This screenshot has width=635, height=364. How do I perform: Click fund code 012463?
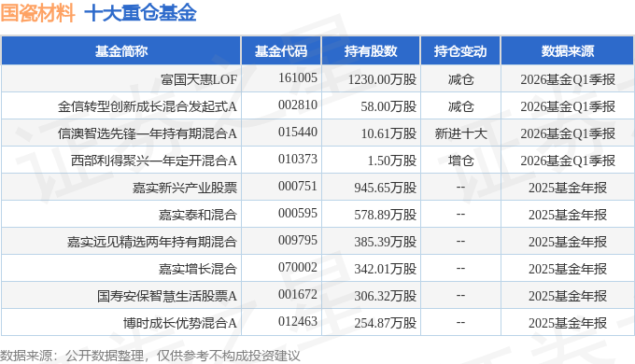coord(298,321)
